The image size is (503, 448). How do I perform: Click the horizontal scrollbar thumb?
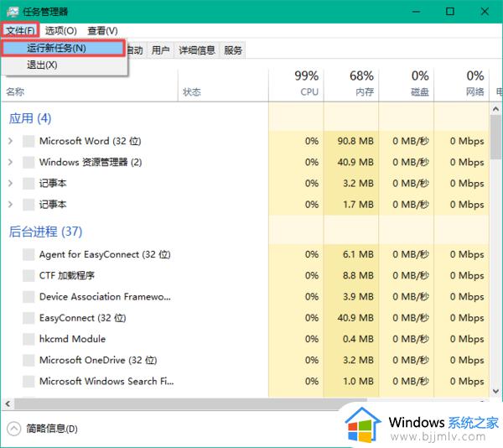coord(191,404)
